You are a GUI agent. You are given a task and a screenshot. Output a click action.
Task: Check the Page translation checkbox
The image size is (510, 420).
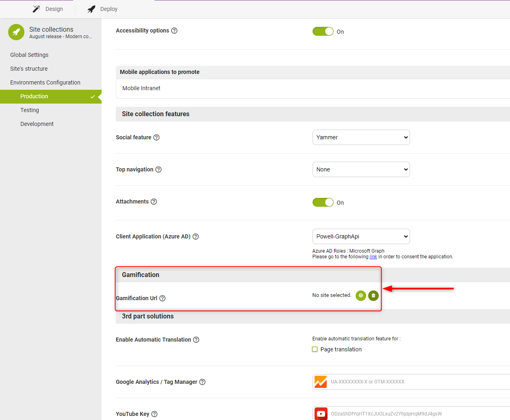[315, 349]
